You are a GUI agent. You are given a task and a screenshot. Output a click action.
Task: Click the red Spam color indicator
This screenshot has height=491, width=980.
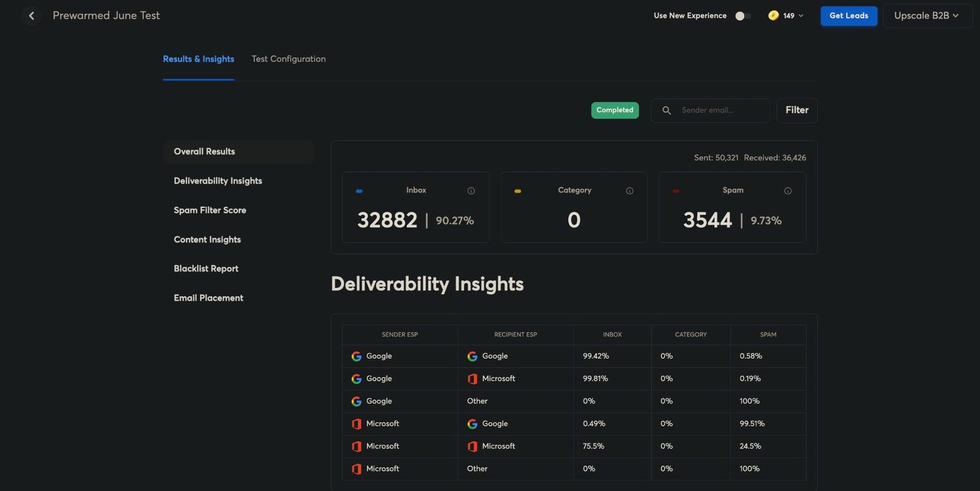coord(676,191)
